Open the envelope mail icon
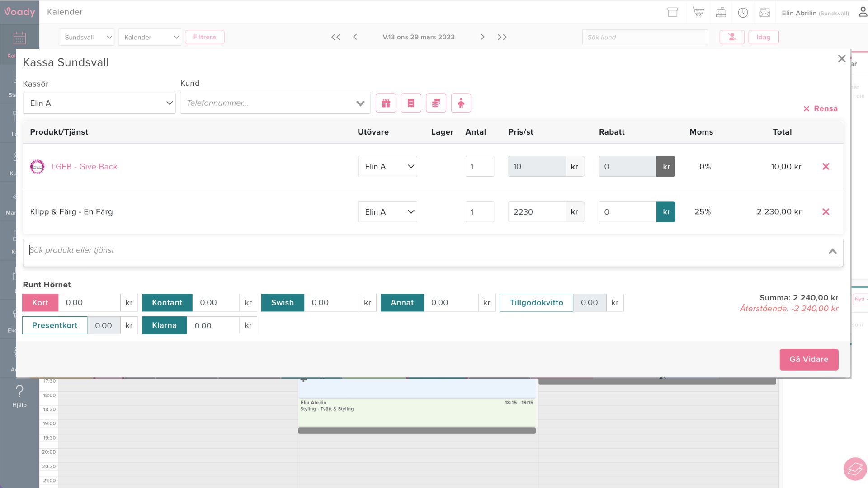 764,12
